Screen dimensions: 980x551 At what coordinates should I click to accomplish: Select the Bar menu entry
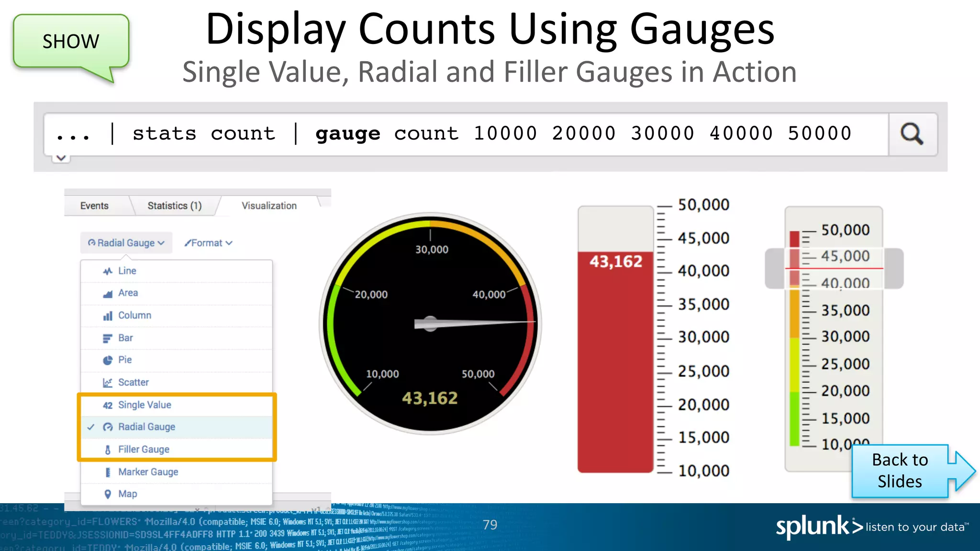pyautogui.click(x=177, y=338)
